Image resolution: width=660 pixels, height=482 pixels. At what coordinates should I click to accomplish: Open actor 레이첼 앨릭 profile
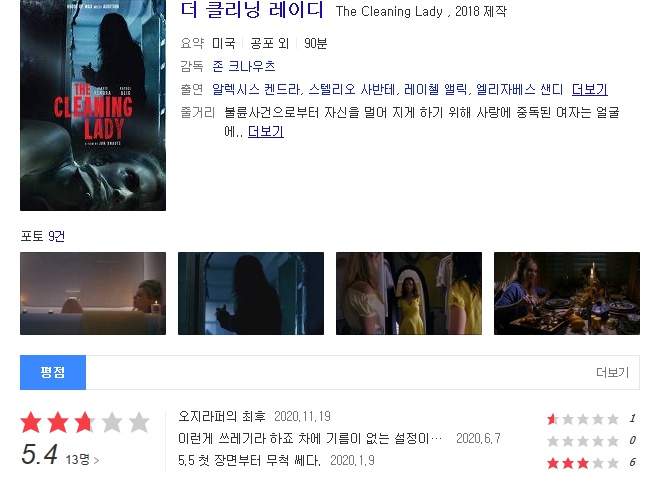pyautogui.click(x=435, y=90)
